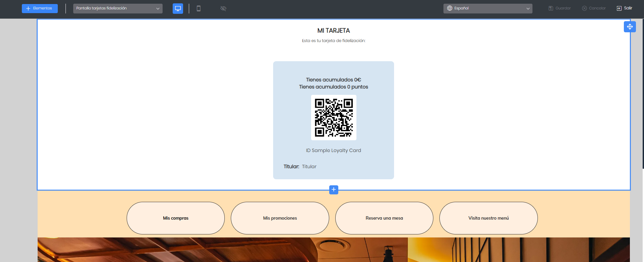Viewport: 644px width, 262px height.
Task: Open the Pantalla tarjetas fidelización dropdown
Action: [x=118, y=8]
